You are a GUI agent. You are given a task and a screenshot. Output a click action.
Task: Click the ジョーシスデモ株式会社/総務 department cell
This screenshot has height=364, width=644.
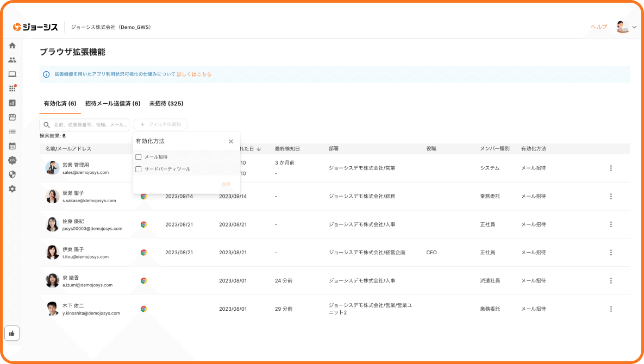pos(362,197)
